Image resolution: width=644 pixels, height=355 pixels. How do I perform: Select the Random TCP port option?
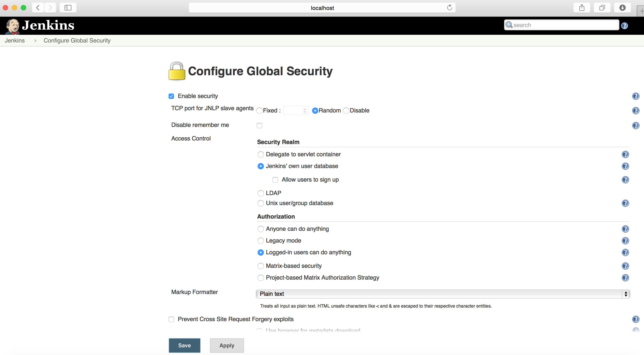(315, 111)
